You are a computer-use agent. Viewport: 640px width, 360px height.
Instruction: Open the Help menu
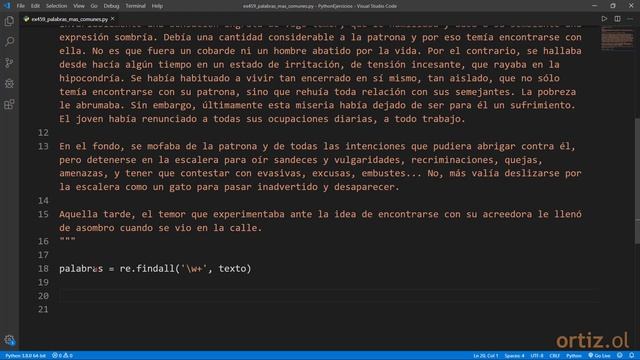click(157, 6)
